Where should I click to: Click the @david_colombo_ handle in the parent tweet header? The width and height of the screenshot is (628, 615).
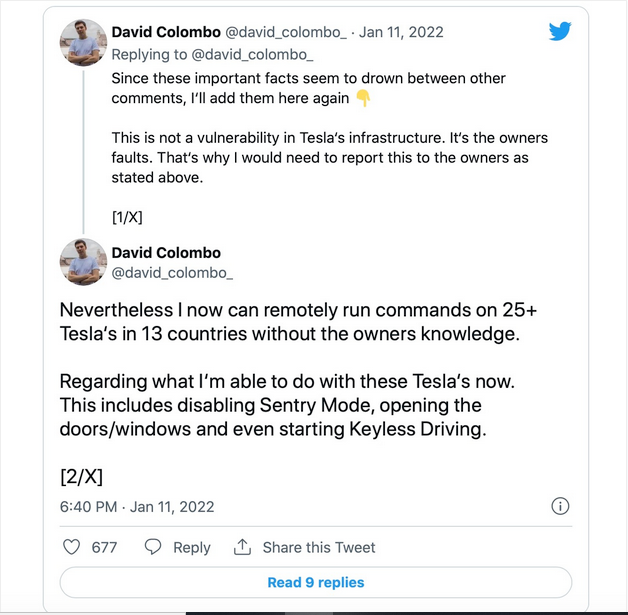tap(286, 33)
